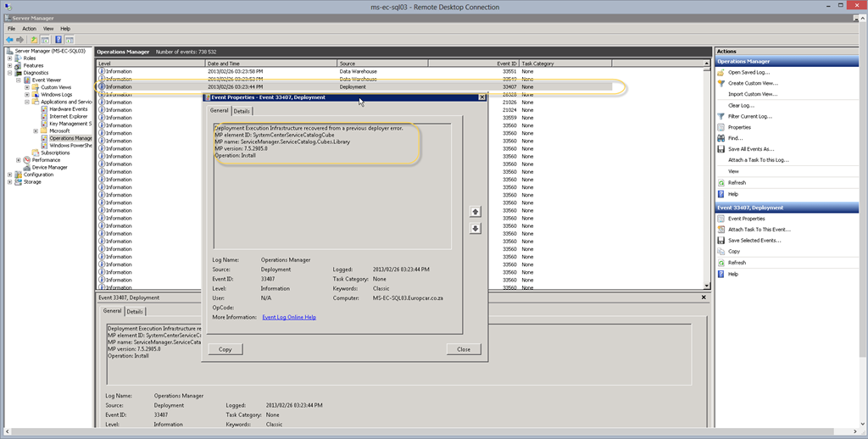Click the Open Saved Log icon
Screen dimensions: 868x439
point(721,72)
